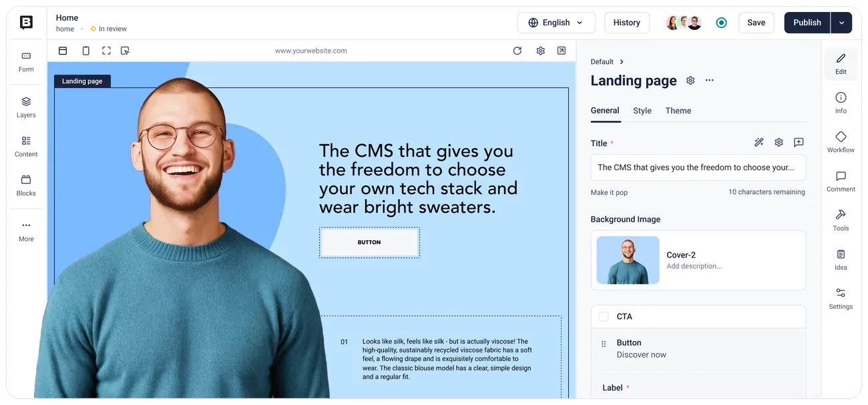The image size is (868, 405).
Task: Open the Layers panel in sidebar
Action: pyautogui.click(x=26, y=107)
